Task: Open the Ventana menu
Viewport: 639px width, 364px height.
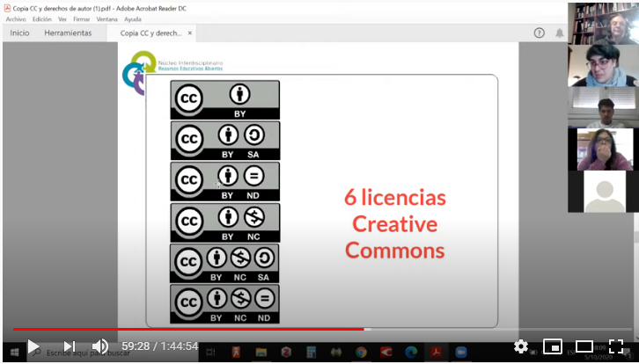Action: pos(106,18)
